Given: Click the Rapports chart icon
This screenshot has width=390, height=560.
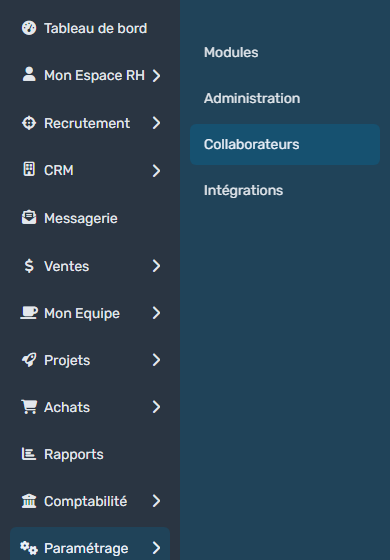Looking at the screenshot, I should (29, 454).
